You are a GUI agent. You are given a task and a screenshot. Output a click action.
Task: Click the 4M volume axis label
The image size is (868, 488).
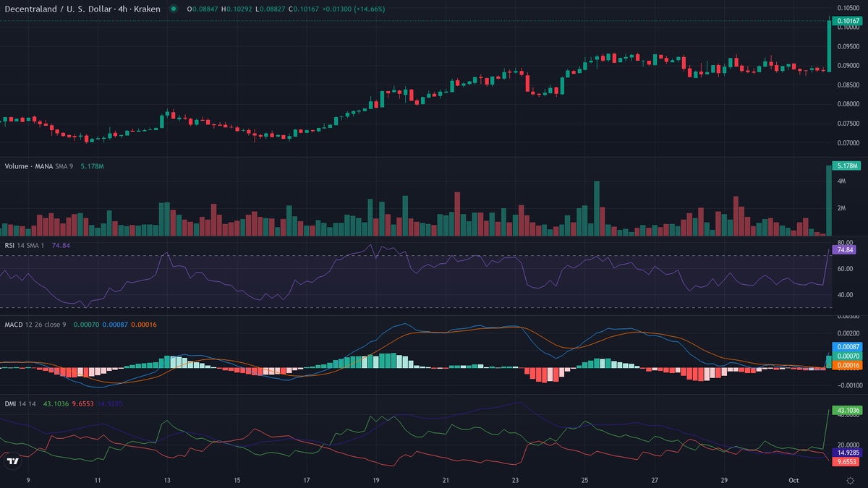[842, 181]
